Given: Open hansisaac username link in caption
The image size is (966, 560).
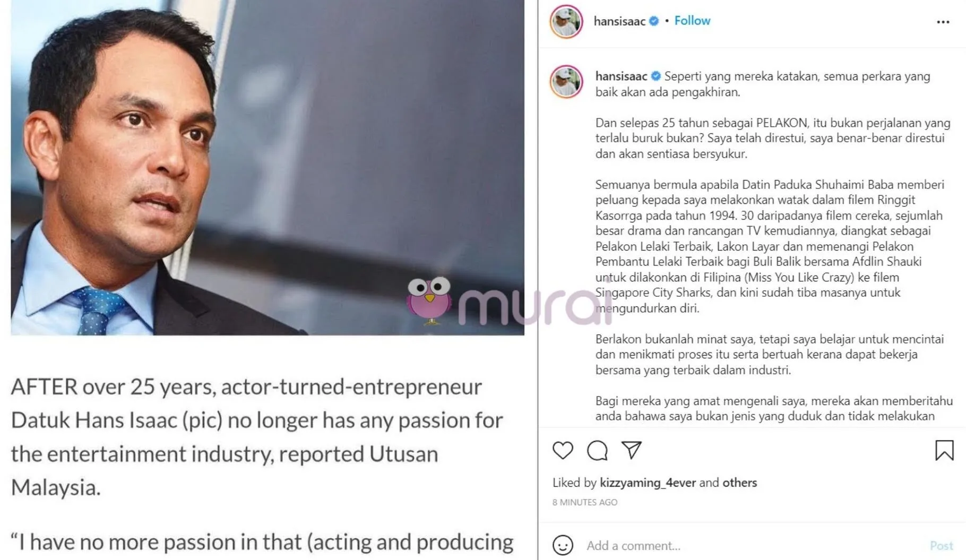Looking at the screenshot, I should [621, 76].
